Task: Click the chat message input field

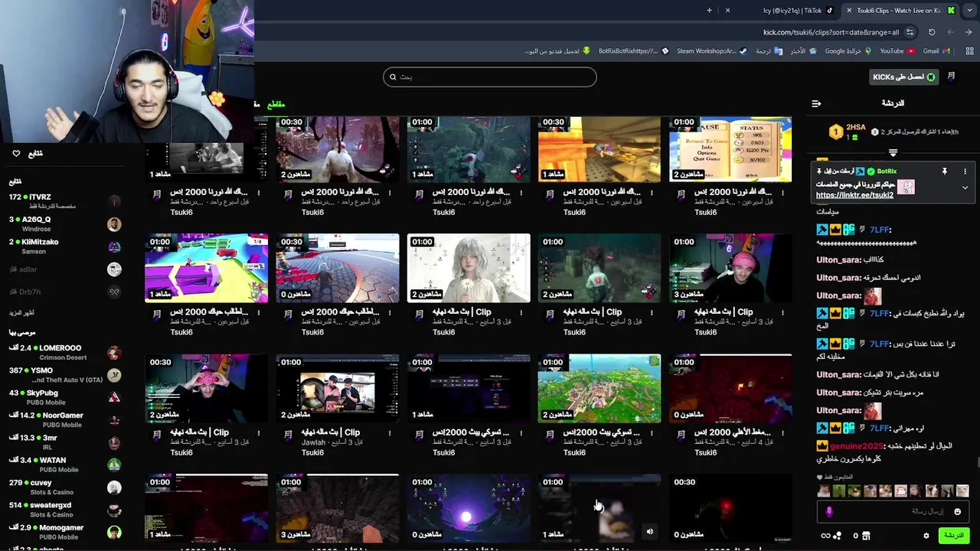Action: pyautogui.click(x=893, y=511)
